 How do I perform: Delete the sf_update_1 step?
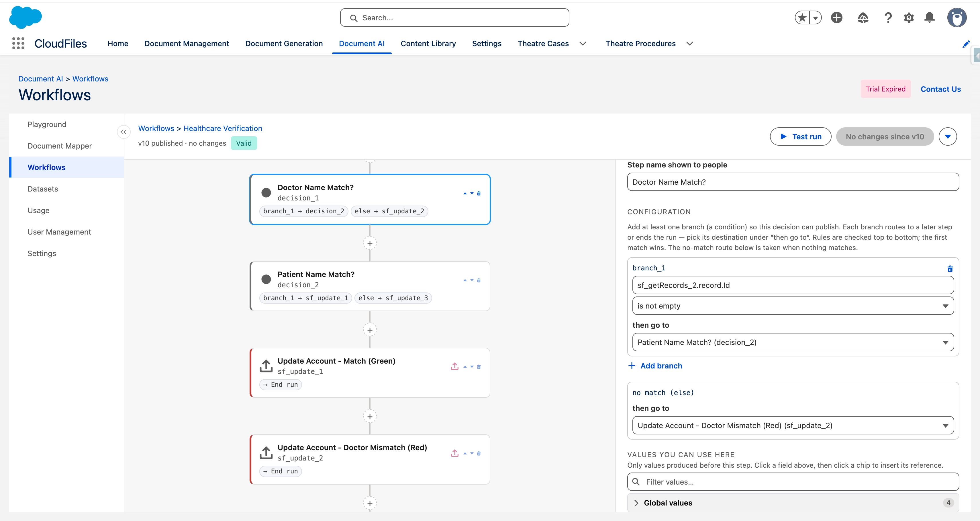coord(479,367)
